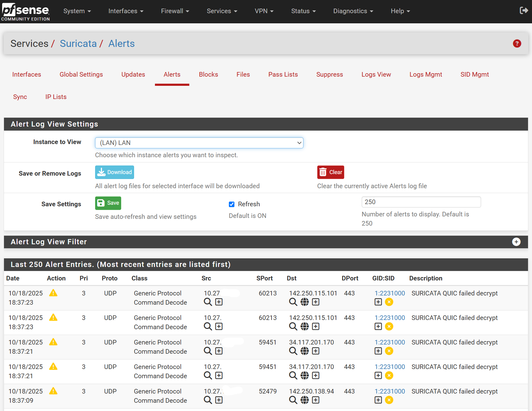Switch to the Blocks tab
The height and width of the screenshot is (411, 532).
click(x=208, y=74)
